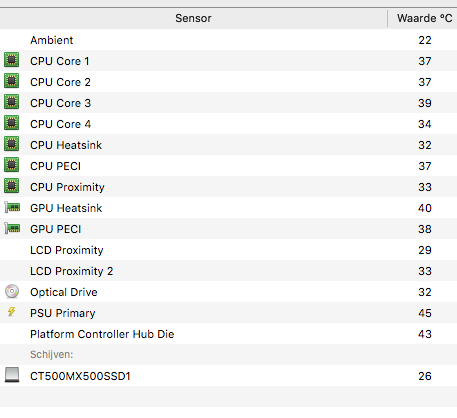Click the CPU Core 3 chip icon
This screenshot has height=418, width=457.
[12, 102]
